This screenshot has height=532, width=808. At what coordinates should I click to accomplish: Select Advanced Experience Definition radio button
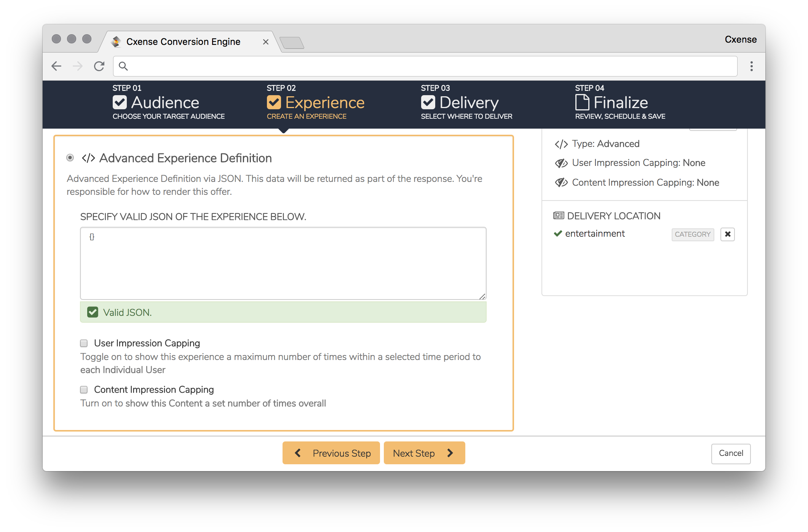pyautogui.click(x=70, y=158)
